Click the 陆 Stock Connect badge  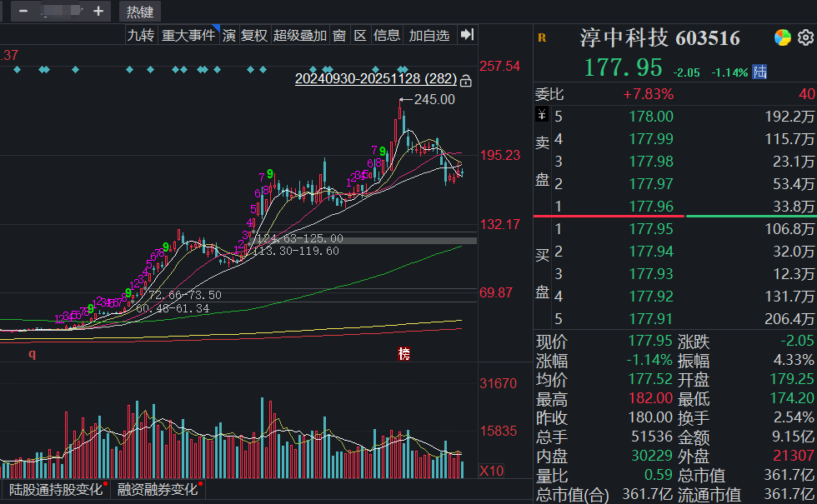759,72
